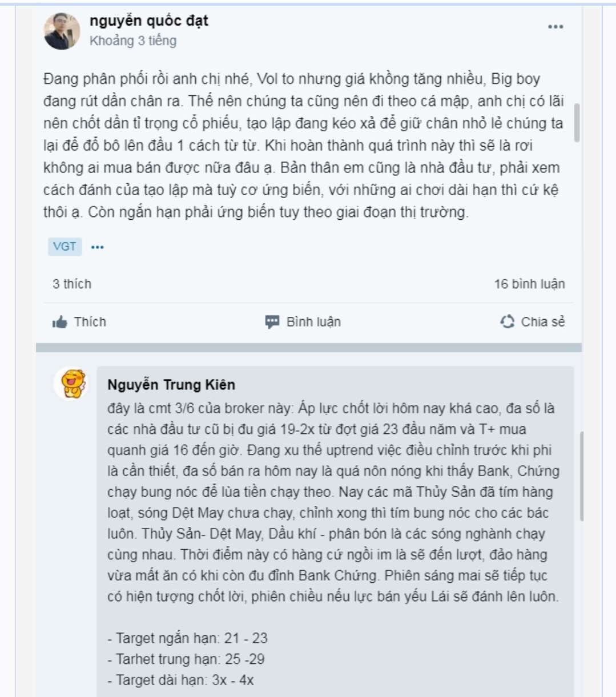The height and width of the screenshot is (697, 616).
Task: Select the VGT stock tag
Action: (65, 247)
